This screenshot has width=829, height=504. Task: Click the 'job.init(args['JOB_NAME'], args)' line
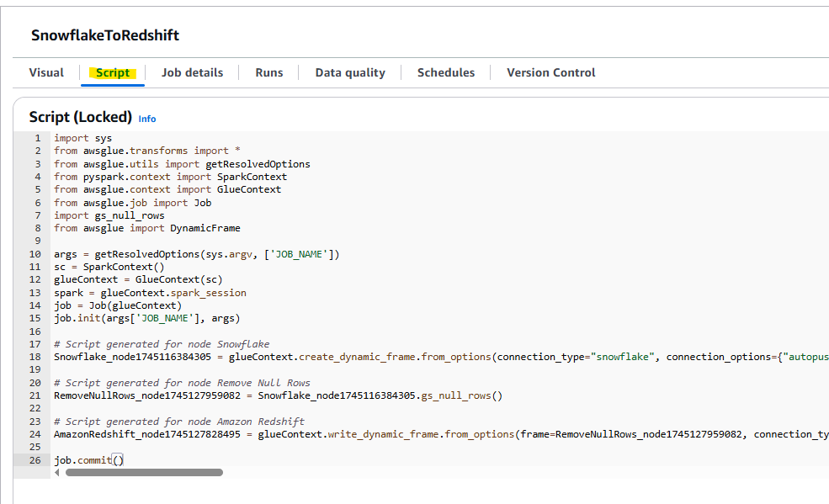(147, 318)
